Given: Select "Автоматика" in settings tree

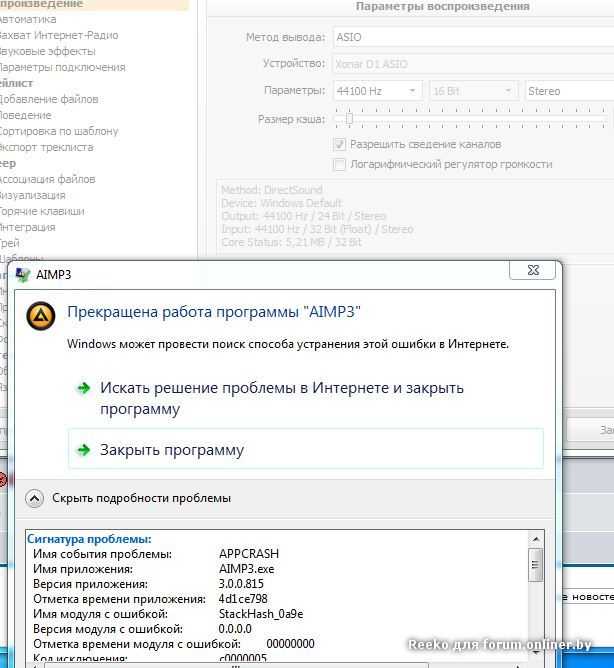Looking at the screenshot, I should [x=28, y=19].
